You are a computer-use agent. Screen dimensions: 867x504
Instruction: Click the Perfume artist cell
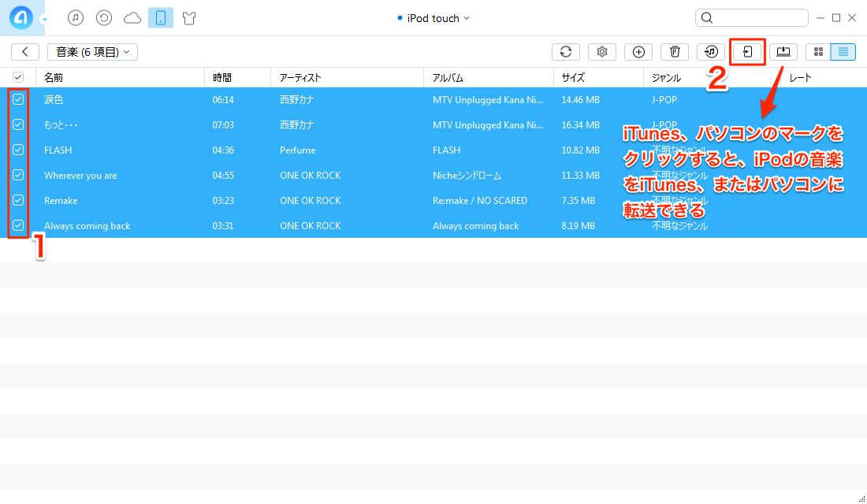click(x=297, y=150)
